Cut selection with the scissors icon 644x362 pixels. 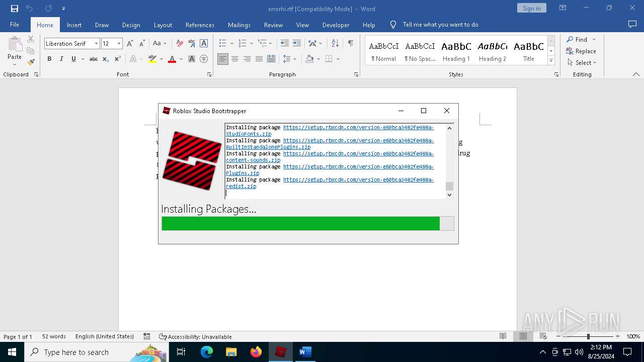click(x=31, y=39)
